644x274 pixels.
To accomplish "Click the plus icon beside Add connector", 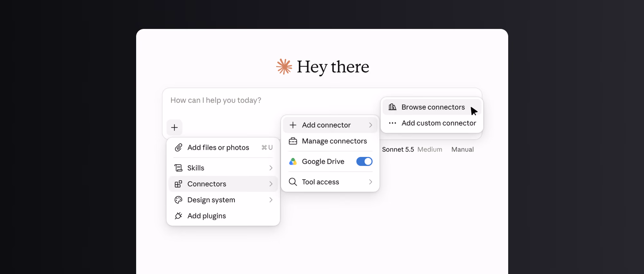I will point(293,125).
